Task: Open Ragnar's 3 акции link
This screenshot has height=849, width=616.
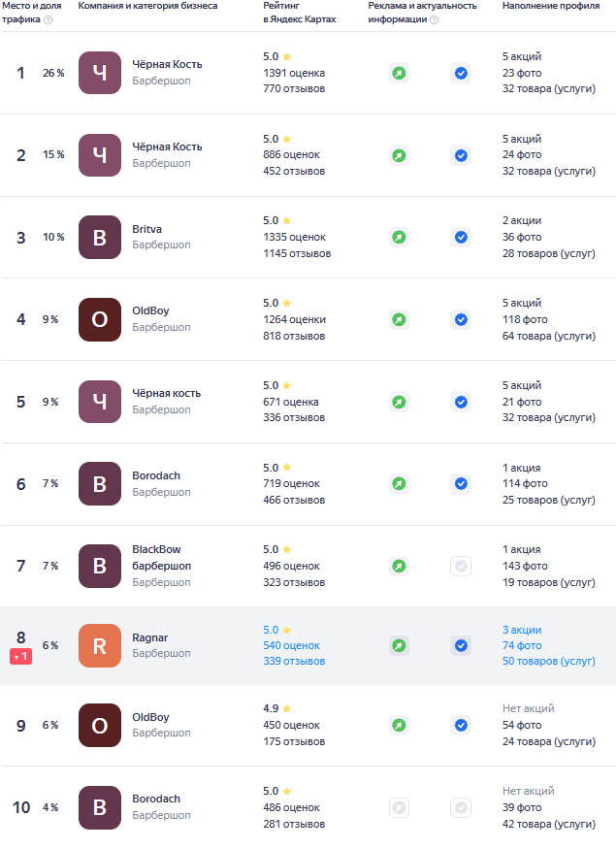Action: 522,630
